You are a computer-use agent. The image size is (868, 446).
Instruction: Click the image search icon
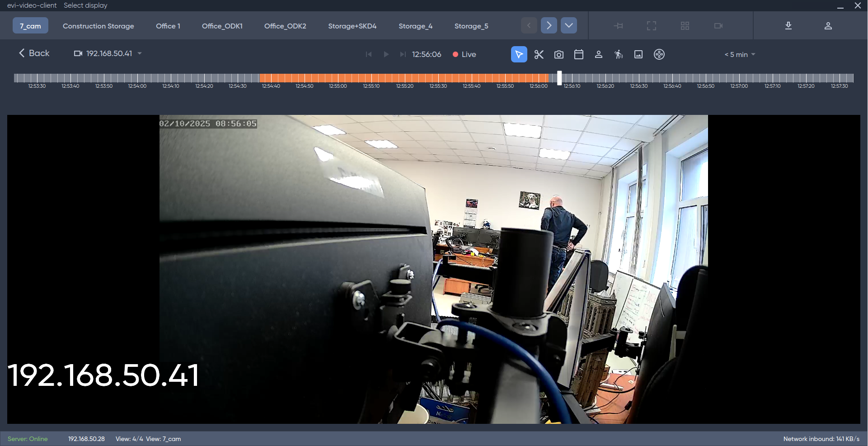coord(638,54)
